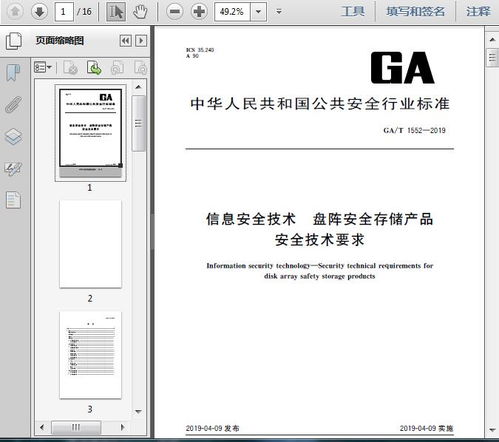This screenshot has height=442, width=499.
Task: Zoom in with the plus button
Action: coord(199,12)
